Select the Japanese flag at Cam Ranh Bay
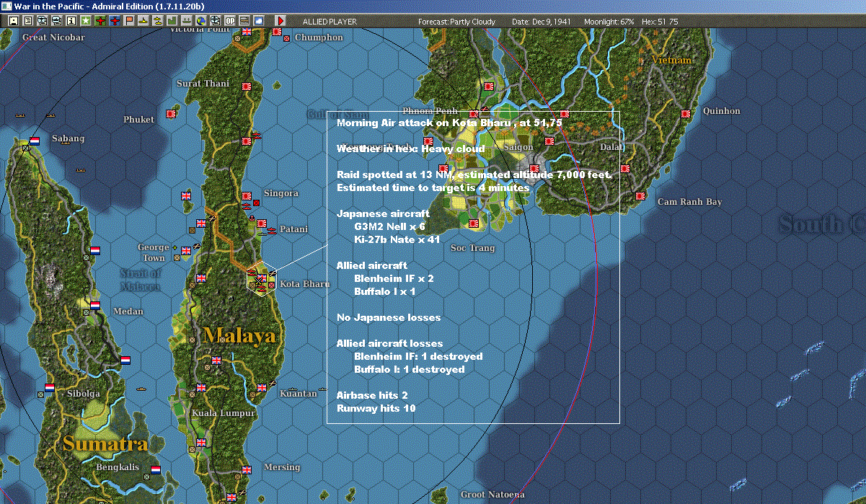Viewport: 866px width, 504px height. point(640,196)
